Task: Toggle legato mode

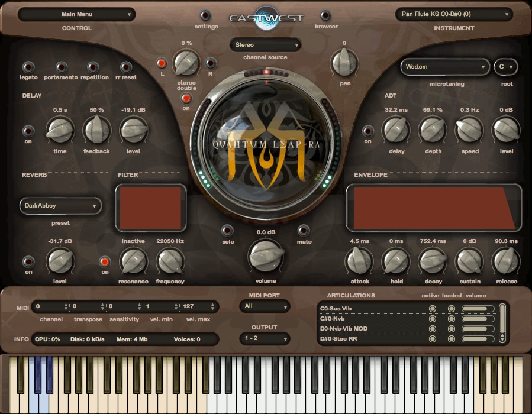Action: coord(28,67)
